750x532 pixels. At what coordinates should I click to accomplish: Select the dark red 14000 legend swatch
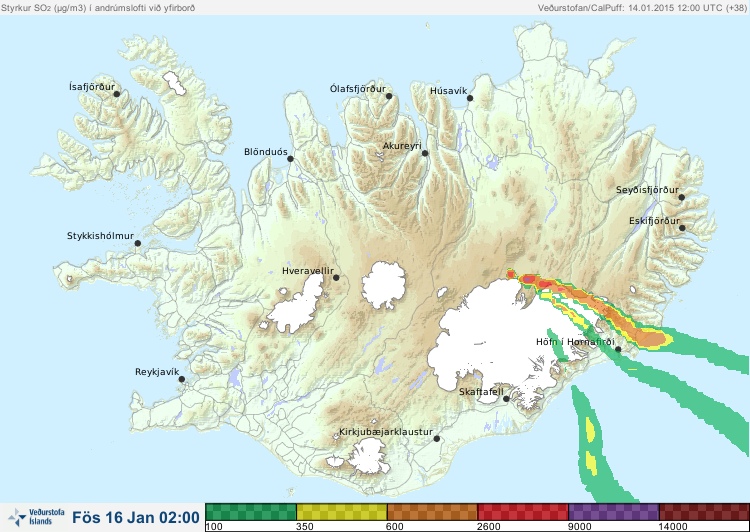click(x=704, y=512)
